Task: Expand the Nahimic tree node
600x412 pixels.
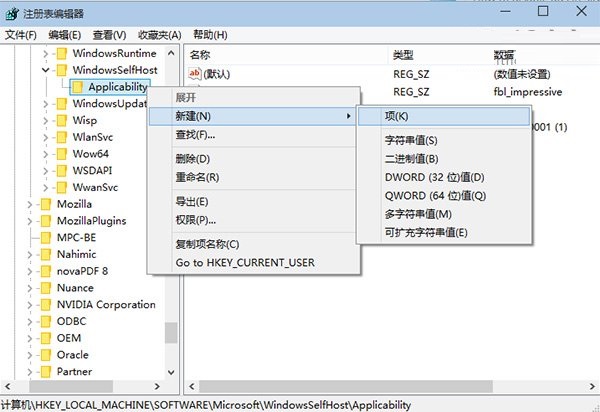Action: coord(30,254)
